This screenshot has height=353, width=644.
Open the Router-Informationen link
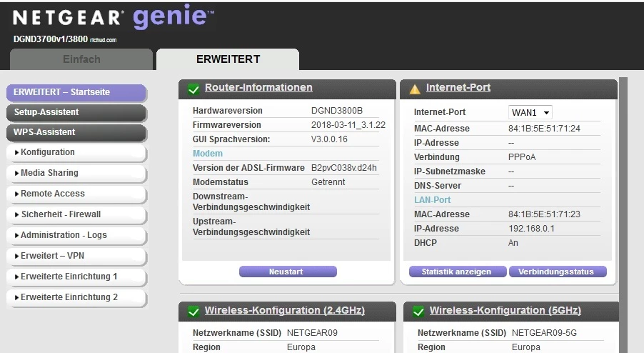(x=258, y=87)
